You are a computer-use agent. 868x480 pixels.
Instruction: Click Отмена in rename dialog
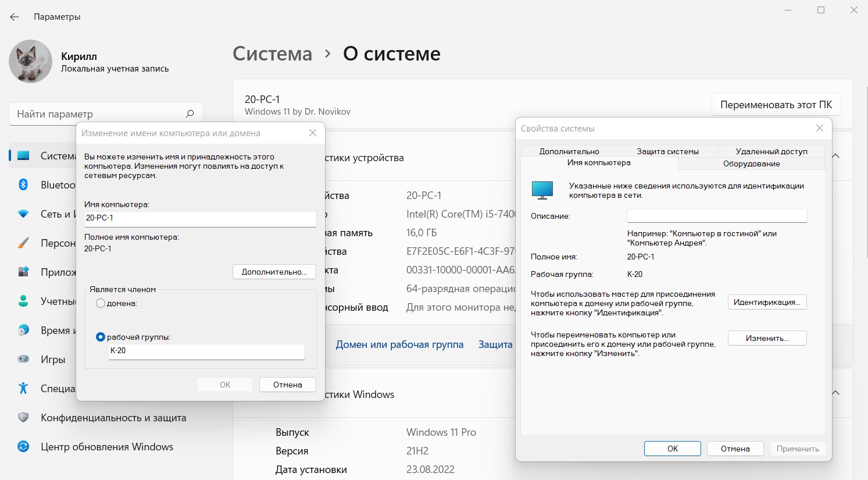(288, 385)
